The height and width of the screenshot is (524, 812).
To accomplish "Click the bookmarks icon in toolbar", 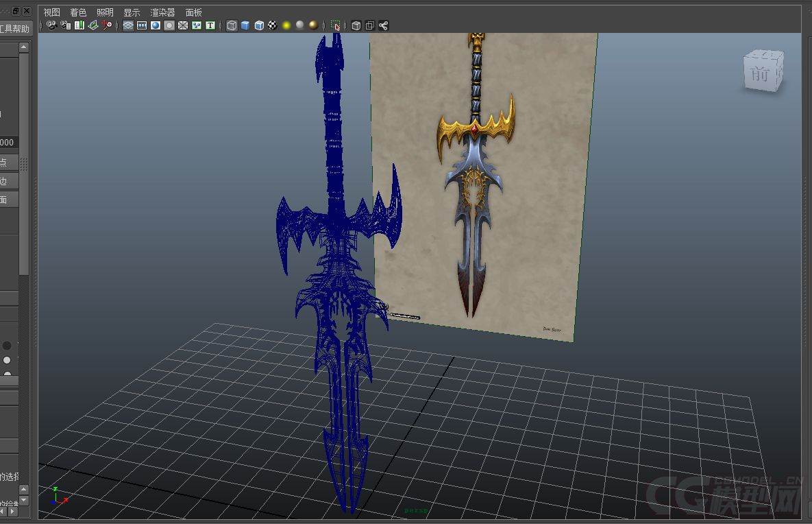I will [79, 25].
